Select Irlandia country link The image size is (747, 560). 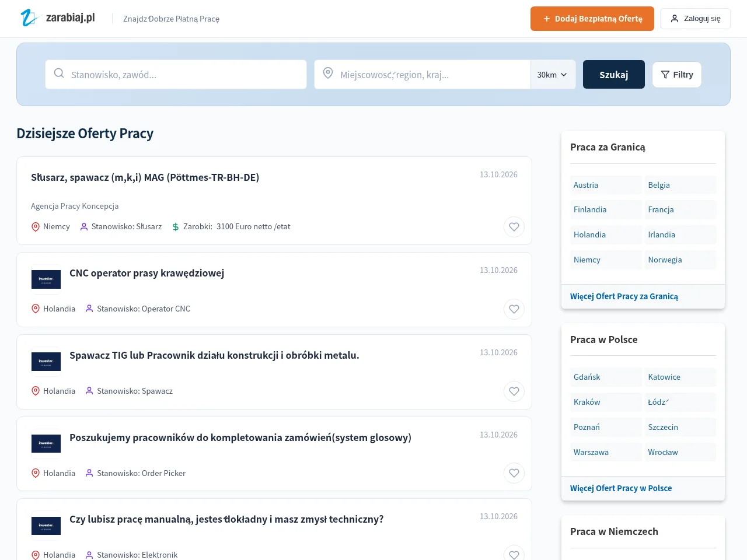coord(680,235)
